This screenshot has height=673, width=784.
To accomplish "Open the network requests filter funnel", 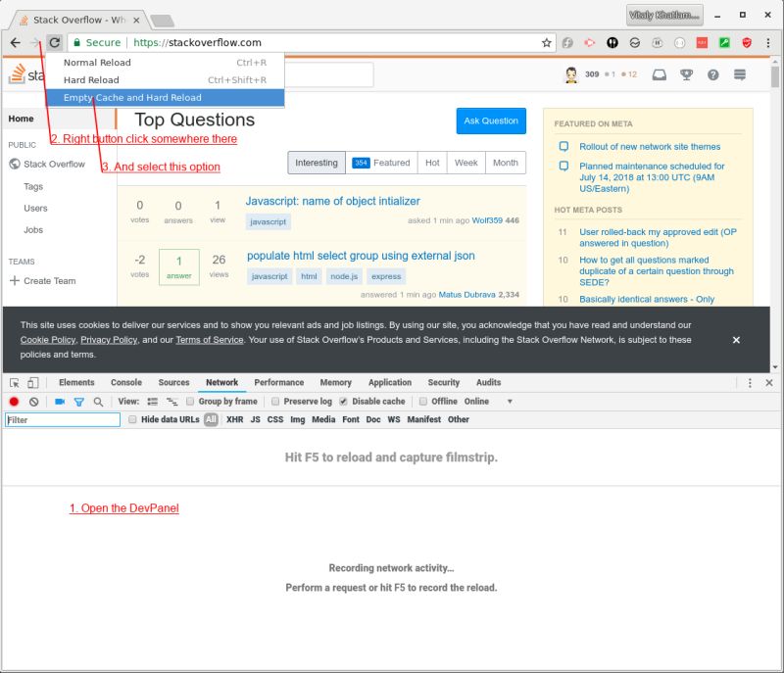I will click(80, 401).
